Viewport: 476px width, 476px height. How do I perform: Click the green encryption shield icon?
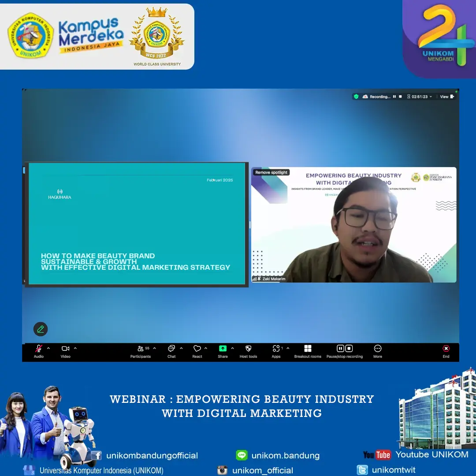click(x=356, y=97)
